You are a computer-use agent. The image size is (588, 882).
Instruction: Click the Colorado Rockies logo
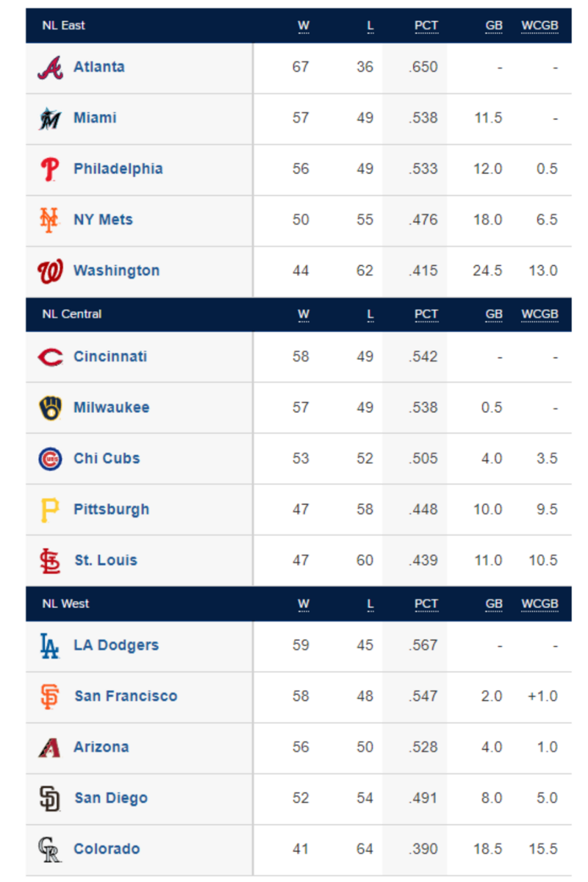pos(50,850)
